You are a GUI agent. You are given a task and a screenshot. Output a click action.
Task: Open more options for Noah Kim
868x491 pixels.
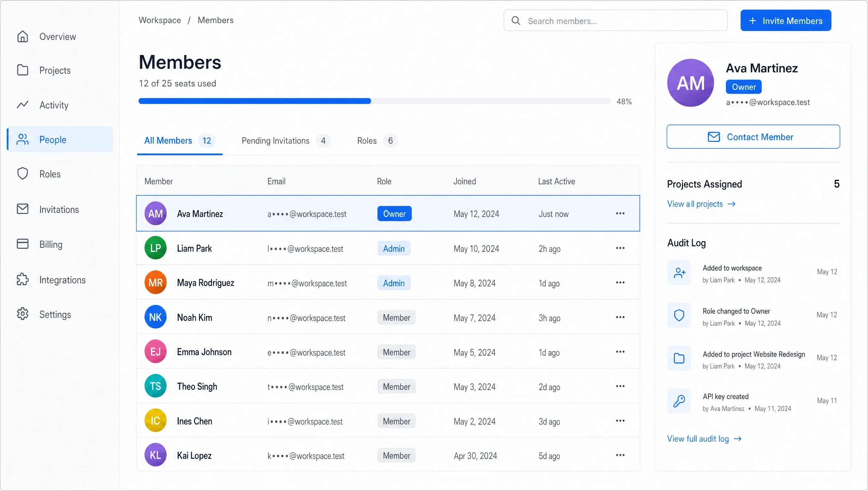tap(620, 317)
